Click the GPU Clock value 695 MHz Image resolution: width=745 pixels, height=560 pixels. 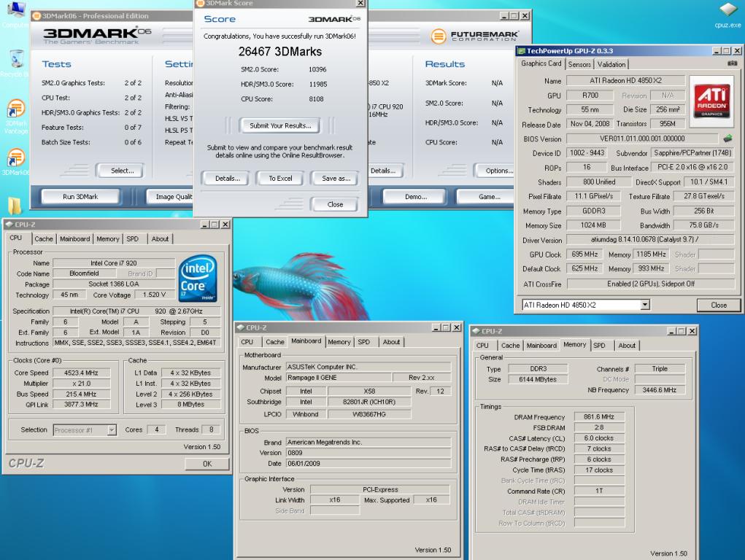pos(584,254)
